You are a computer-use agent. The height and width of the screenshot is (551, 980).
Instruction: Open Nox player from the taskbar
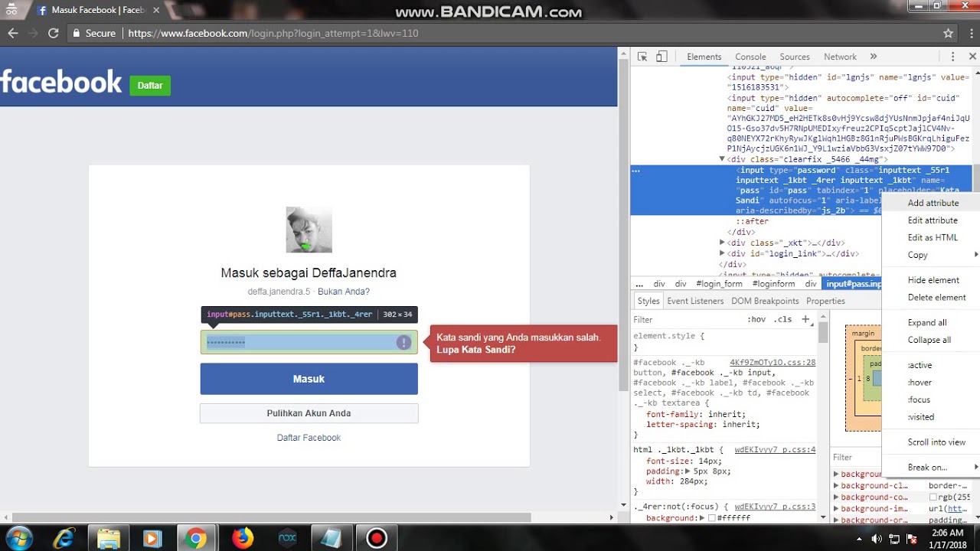pos(286,539)
